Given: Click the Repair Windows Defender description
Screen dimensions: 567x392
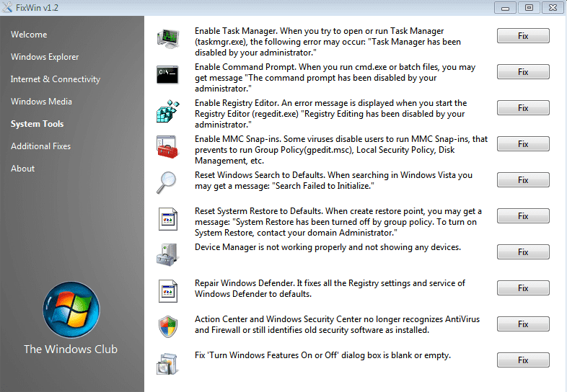Looking at the screenshot, I should (330, 288).
